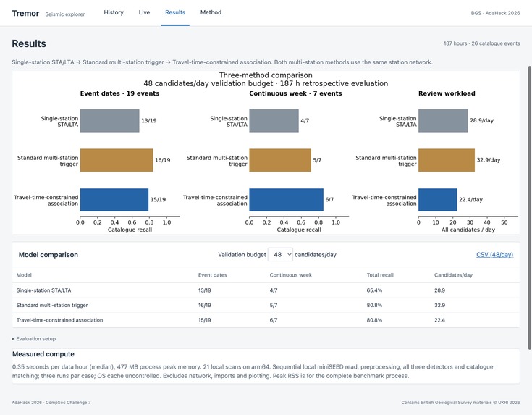The image size is (532, 415).
Task: Download the CSV (48/day) link
Action: point(494,255)
